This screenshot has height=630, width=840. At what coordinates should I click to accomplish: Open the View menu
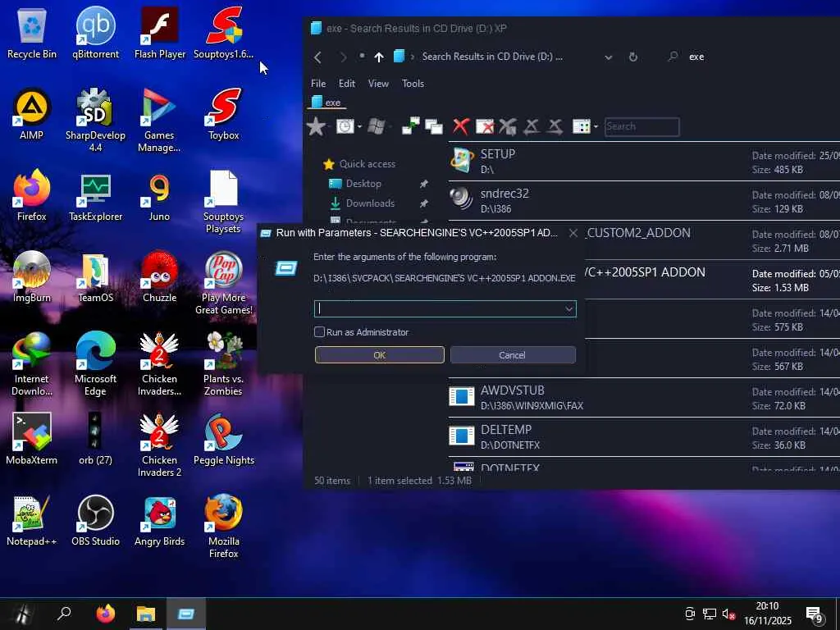[x=378, y=84]
